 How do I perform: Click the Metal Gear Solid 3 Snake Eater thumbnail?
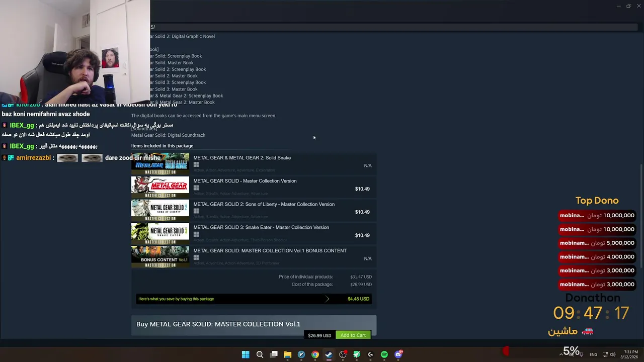pos(160,233)
